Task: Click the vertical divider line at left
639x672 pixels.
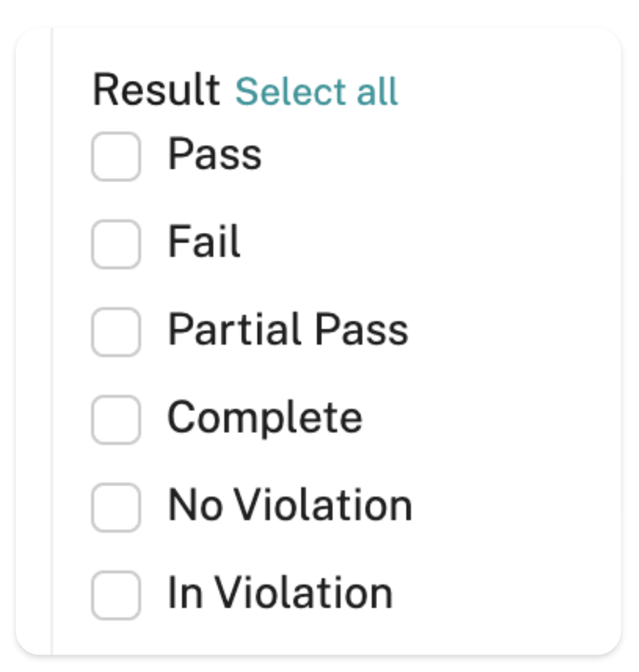Action: pos(52,335)
